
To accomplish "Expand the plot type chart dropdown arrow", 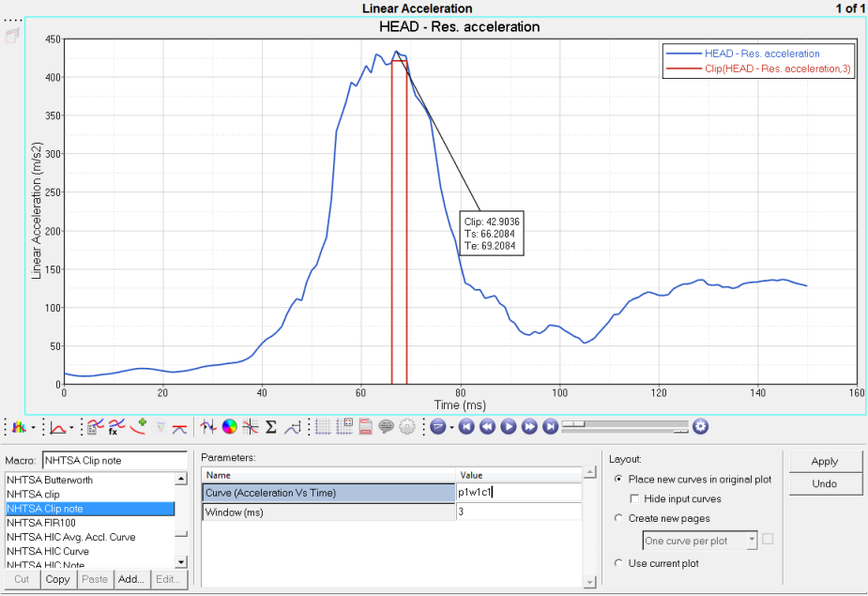I will [34, 427].
